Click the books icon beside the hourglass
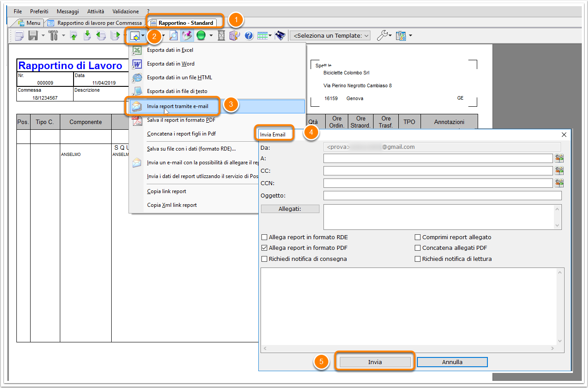588x388 pixels. coord(234,36)
